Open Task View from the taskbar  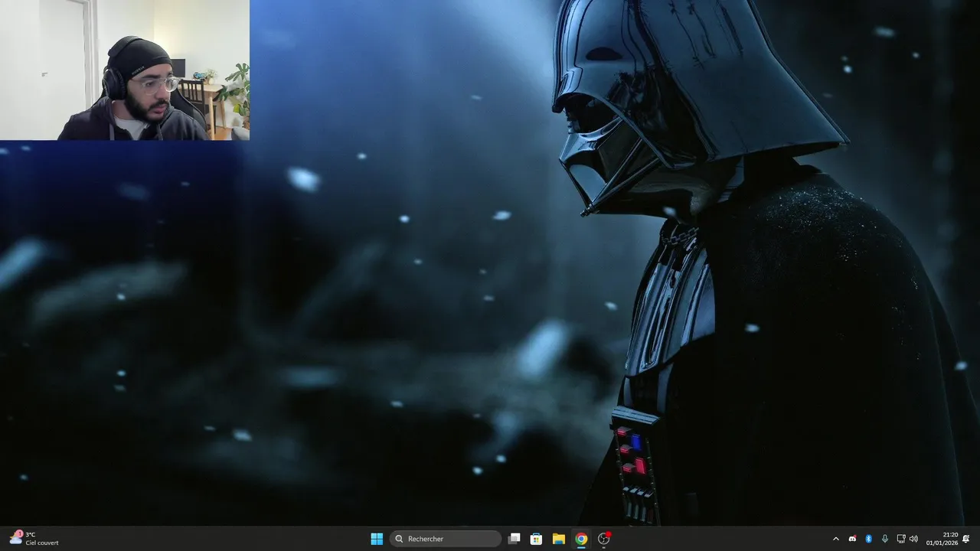pyautogui.click(x=514, y=539)
